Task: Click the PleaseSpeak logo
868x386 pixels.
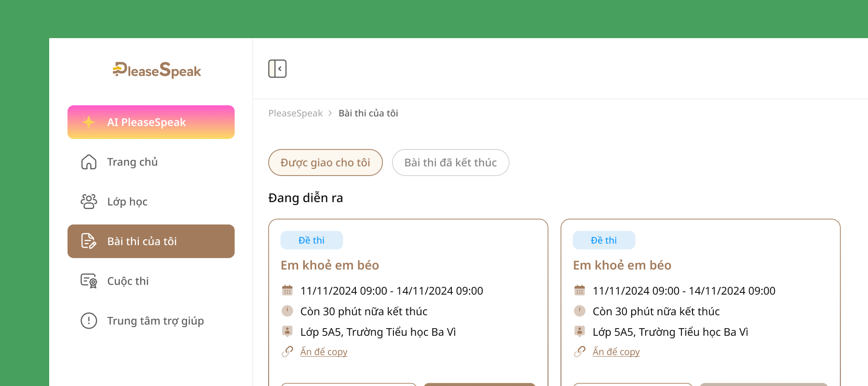Action: pyautogui.click(x=157, y=70)
